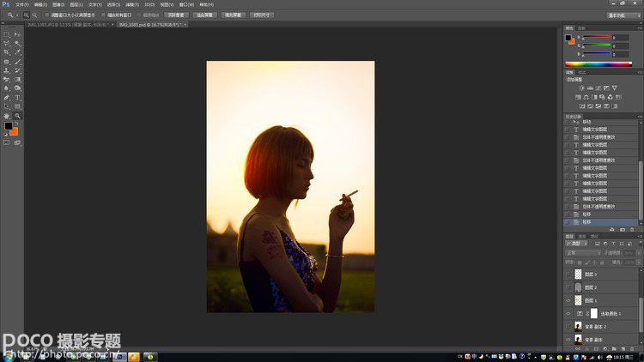This screenshot has height=362, width=644.
Task: Select the Crop tool in the toolbox
Action: tap(6, 52)
